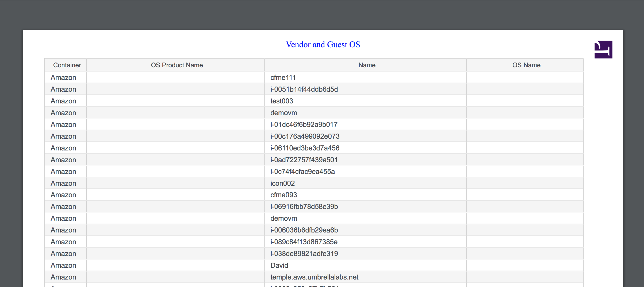The width and height of the screenshot is (644, 287).
Task: Click the Amazon cell in the i-0051b14f44ddb6d5d row
Action: (66, 89)
